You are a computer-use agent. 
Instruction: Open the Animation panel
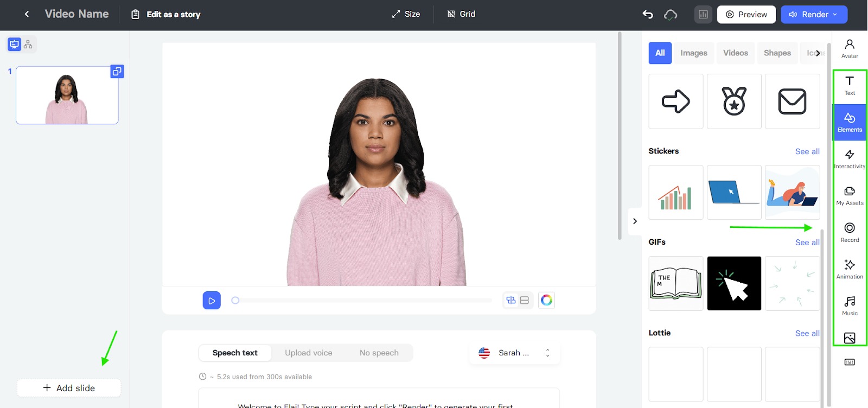tap(850, 269)
